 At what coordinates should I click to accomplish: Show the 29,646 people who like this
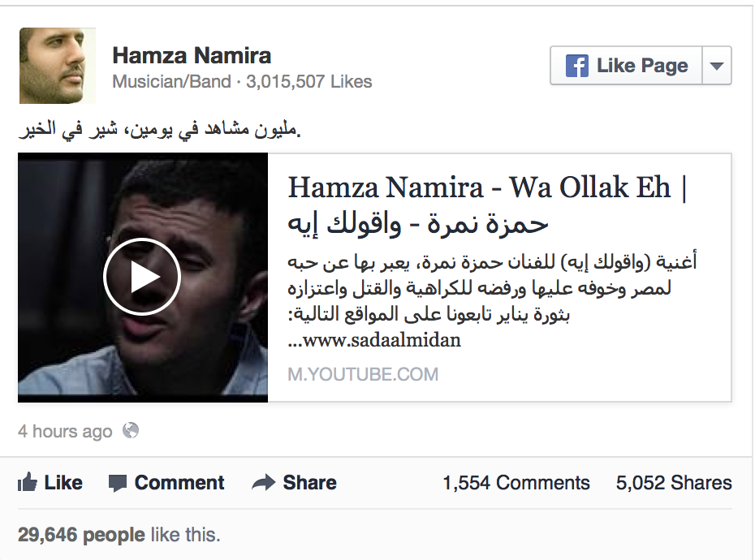(x=81, y=535)
